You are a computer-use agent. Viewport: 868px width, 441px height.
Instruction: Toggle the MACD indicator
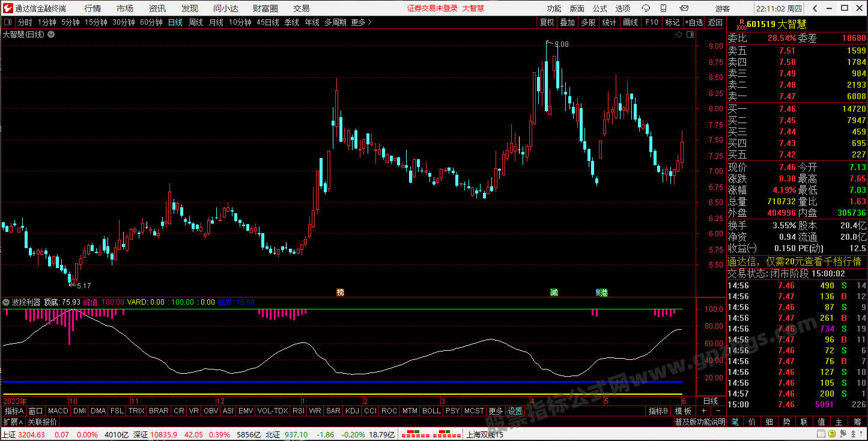(x=58, y=411)
